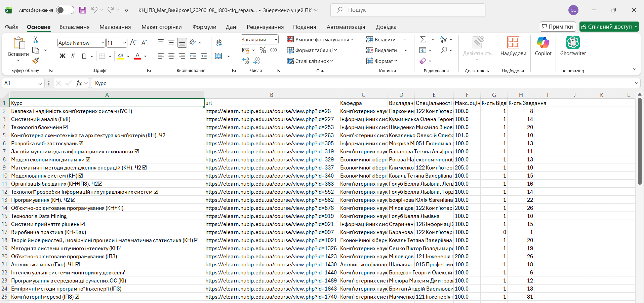
Task: Click the Format Painter brush icon
Action: pos(36,61)
